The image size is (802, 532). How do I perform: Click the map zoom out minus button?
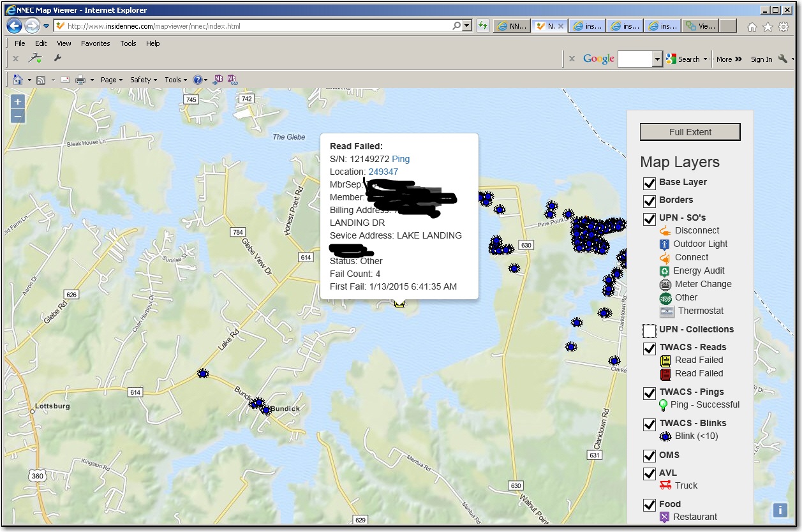pos(18,116)
